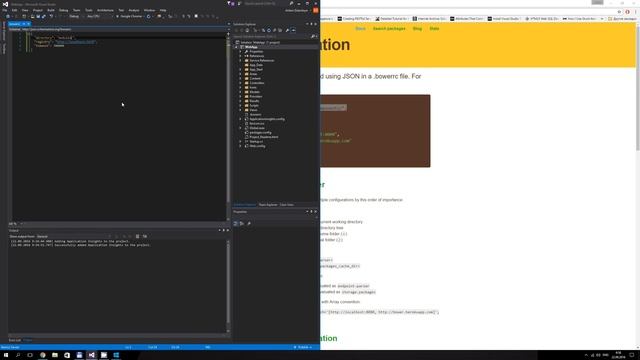The width and height of the screenshot is (640, 360).
Task: Switch to Visual Studio taskbar icon
Action: 91,355
